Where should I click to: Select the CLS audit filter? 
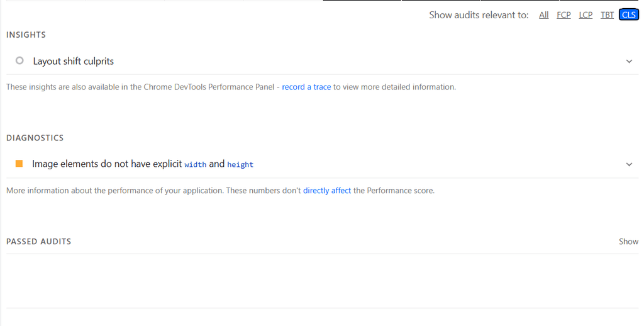click(629, 15)
